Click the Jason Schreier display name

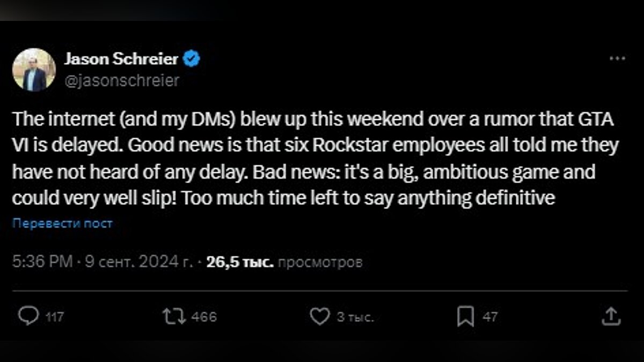point(121,59)
